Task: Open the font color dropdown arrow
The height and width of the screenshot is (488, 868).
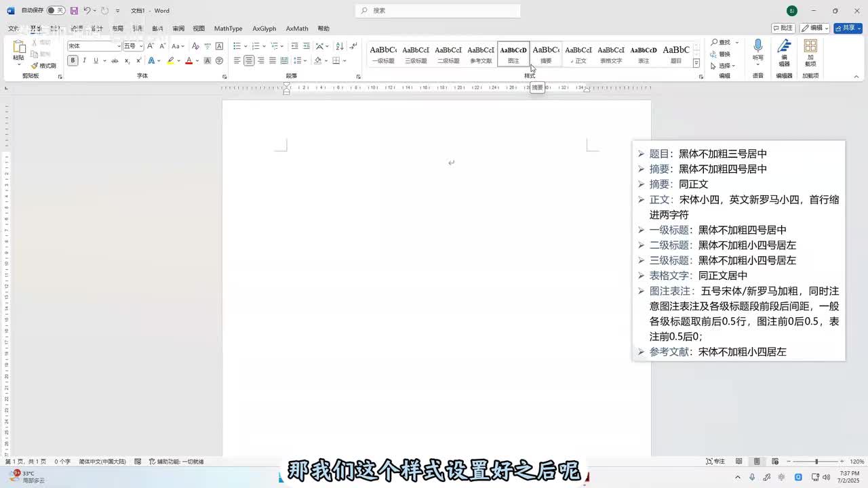Action: tap(197, 60)
